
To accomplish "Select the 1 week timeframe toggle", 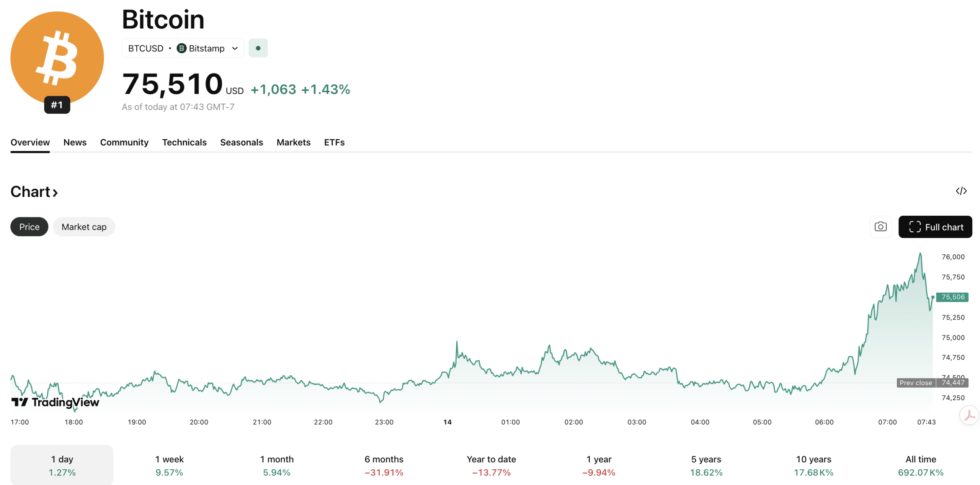I will (169, 465).
